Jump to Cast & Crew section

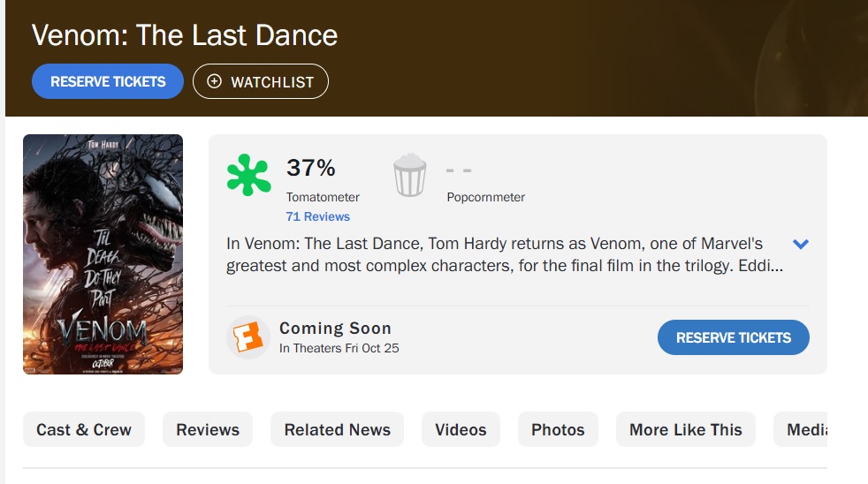(84, 430)
